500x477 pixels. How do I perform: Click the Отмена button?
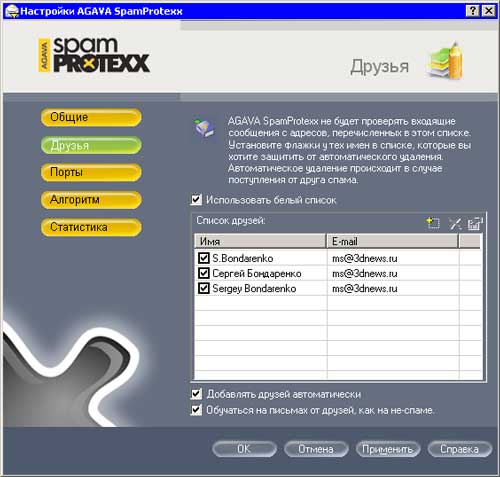(x=316, y=449)
